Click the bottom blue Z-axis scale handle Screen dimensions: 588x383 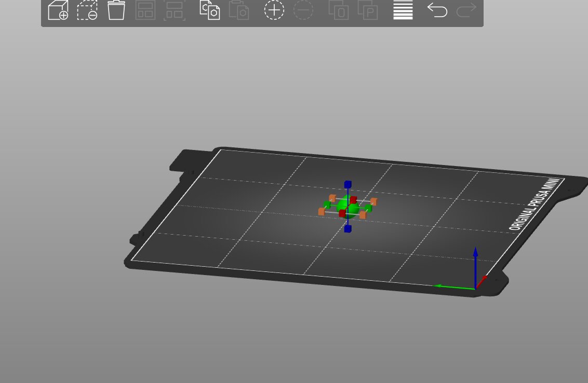(348, 228)
